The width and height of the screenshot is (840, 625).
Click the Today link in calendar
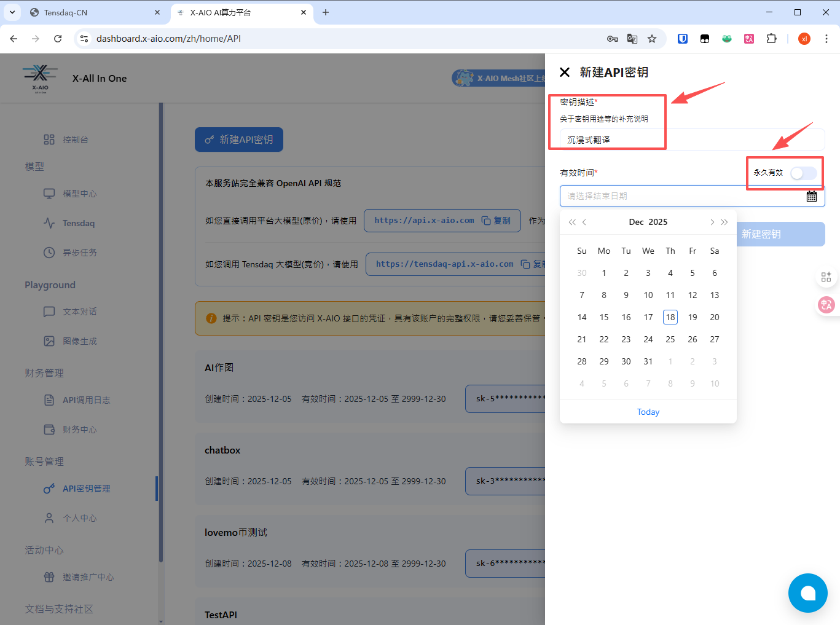[648, 412]
